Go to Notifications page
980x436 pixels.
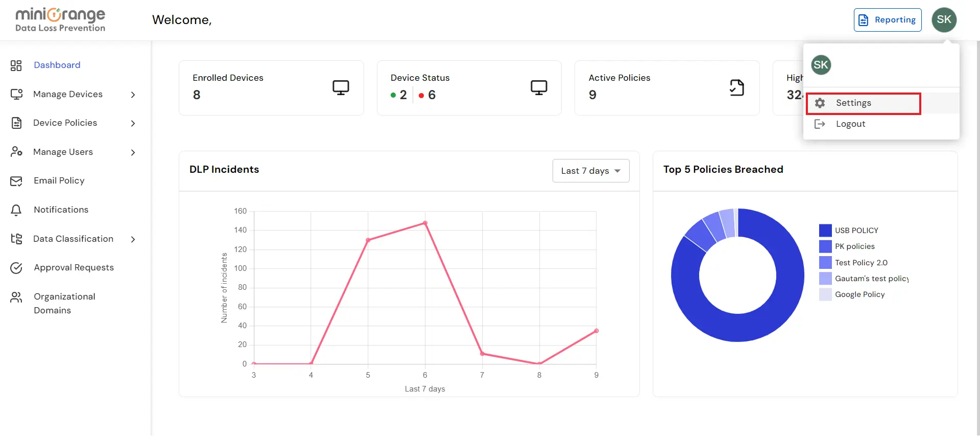click(61, 210)
